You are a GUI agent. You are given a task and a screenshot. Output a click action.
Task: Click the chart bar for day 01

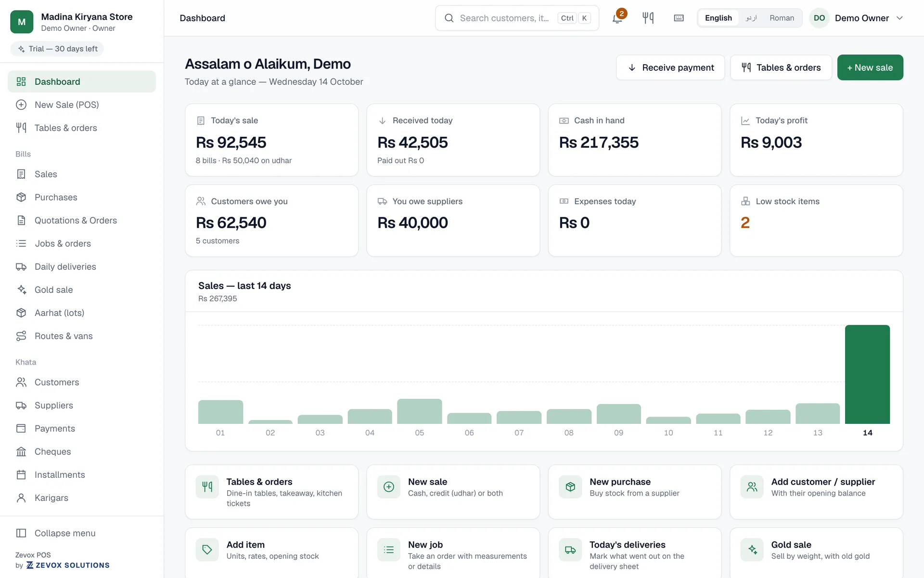[x=220, y=412]
